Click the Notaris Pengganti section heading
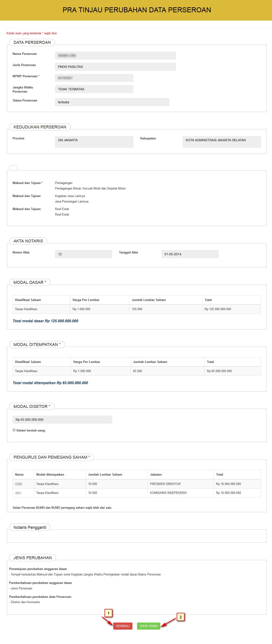Viewport: 272px width, 644px height. (30, 527)
